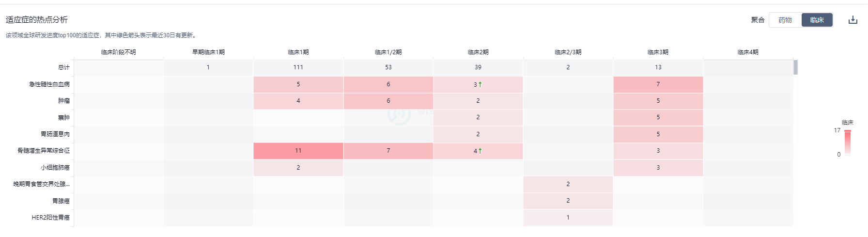Viewport: 868px width, 237px height.
Task: Click the vertical scrollbar thumb beside the table
Action: click(795, 67)
